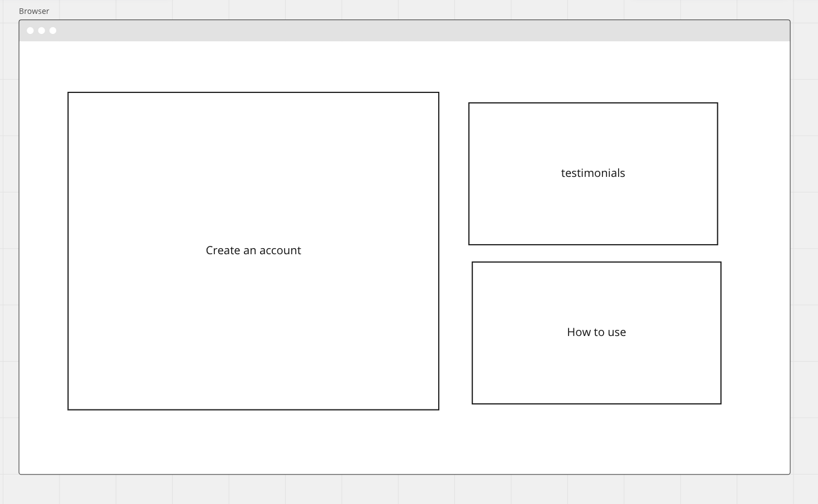Click the 'Browser' frame title label

click(34, 11)
